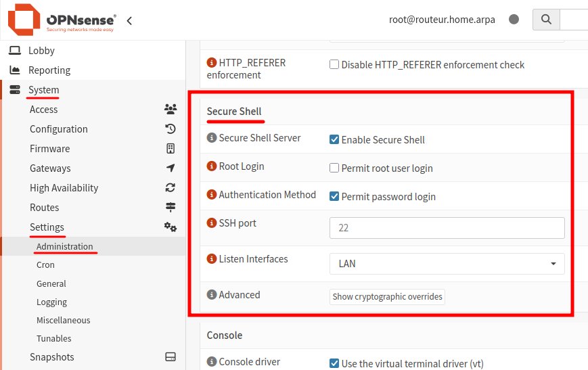Check Disable HTTP_REFERER enforcement check
Image resolution: width=588 pixels, height=370 pixels.
[x=334, y=65]
